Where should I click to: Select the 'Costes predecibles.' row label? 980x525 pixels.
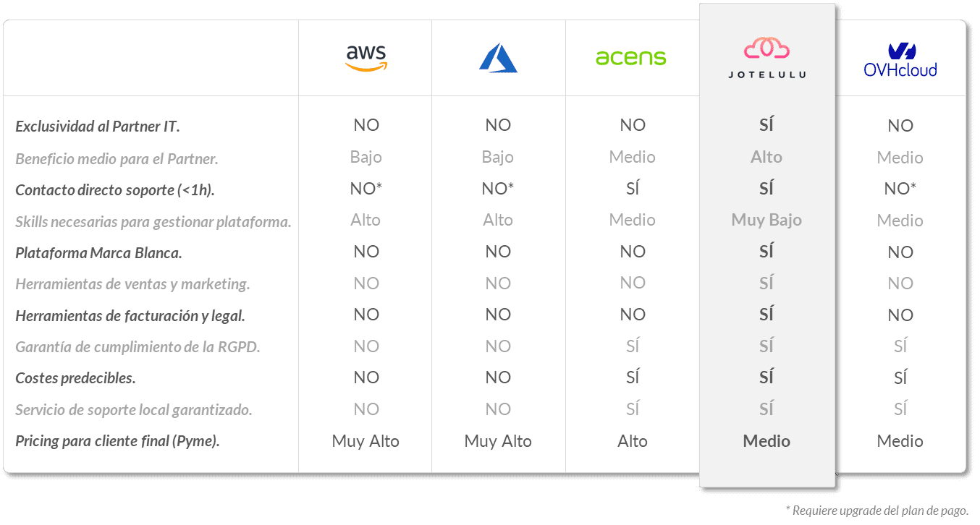coord(75,378)
